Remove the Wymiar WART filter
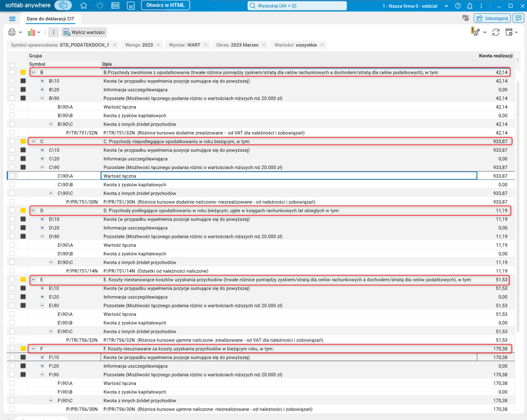This screenshot has height=420, width=527. pos(205,45)
